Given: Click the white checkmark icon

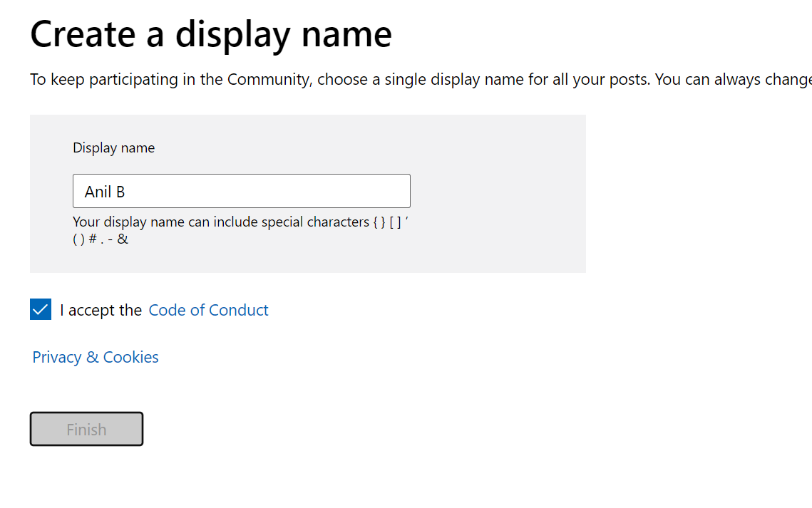Looking at the screenshot, I should tap(41, 310).
